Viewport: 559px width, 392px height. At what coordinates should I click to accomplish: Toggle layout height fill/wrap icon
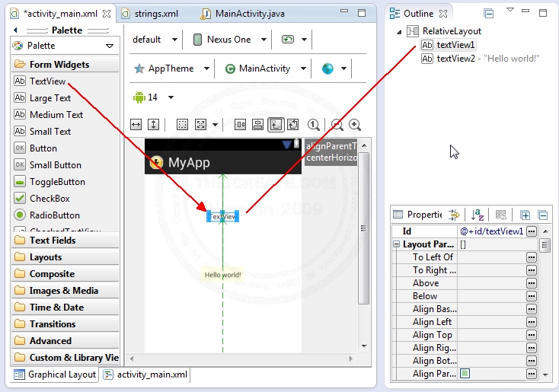153,124
